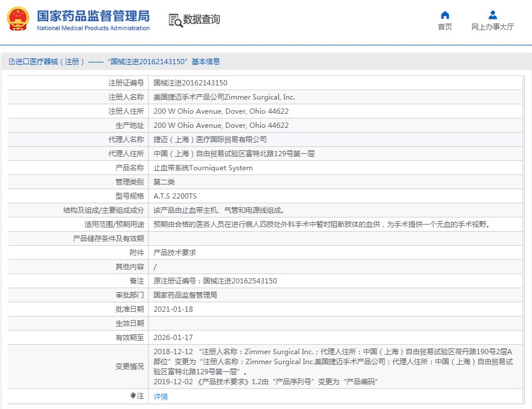Click the 备注 row label
The image size is (532, 409).
[x=137, y=281]
